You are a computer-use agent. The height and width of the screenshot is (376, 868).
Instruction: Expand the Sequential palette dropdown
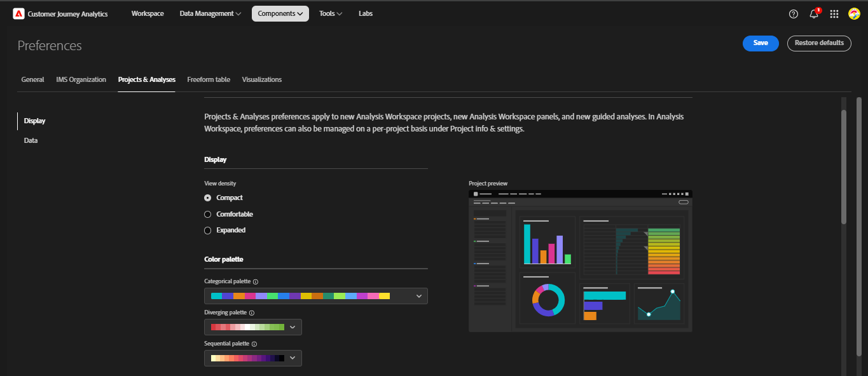click(x=293, y=358)
